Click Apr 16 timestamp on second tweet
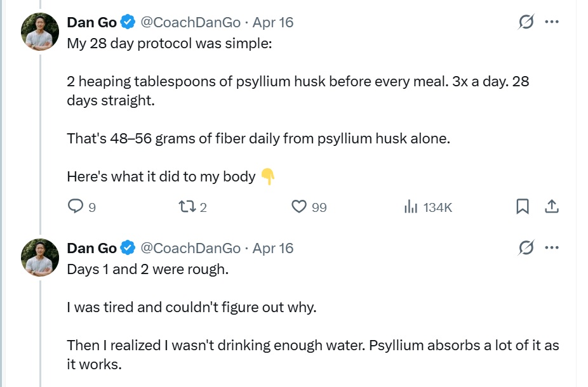The width and height of the screenshot is (588, 387). (x=273, y=248)
